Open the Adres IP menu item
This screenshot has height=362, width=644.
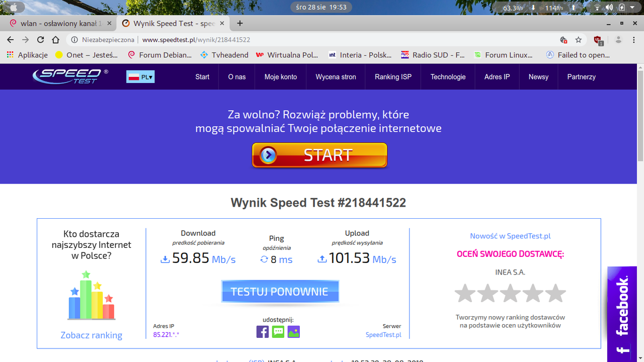(x=497, y=76)
